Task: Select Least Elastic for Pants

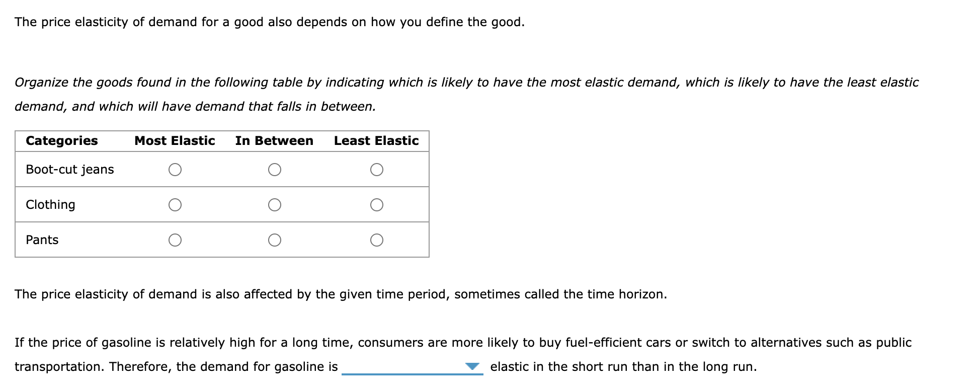Action: (x=377, y=240)
